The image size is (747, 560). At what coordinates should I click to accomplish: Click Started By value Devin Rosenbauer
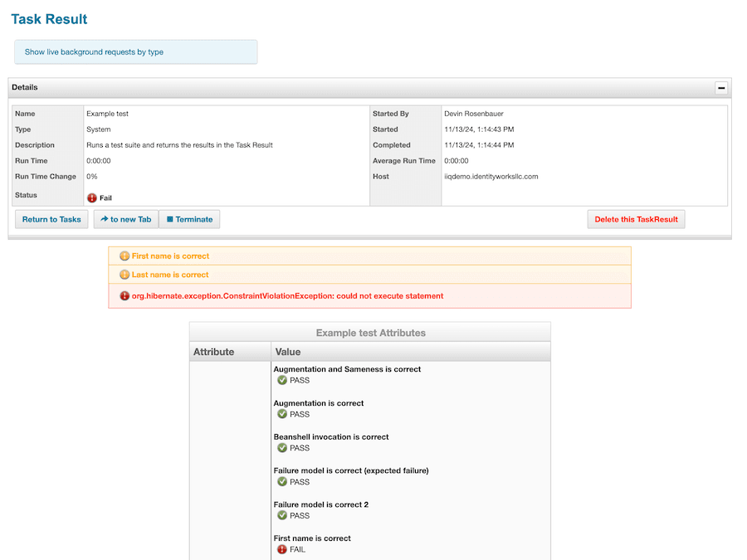pos(474,114)
